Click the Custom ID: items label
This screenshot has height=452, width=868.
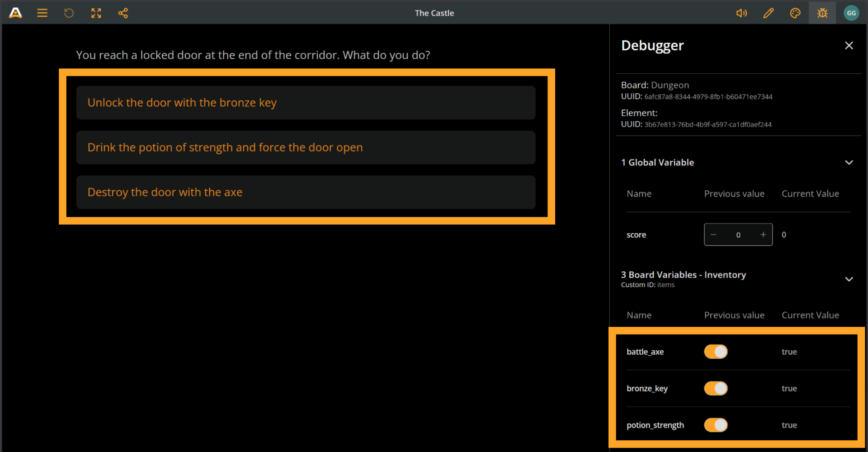tap(647, 285)
